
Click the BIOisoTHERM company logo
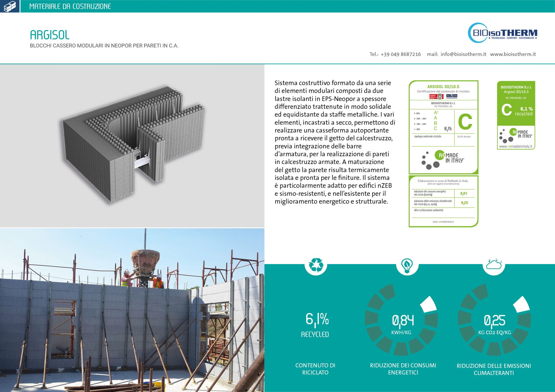(503, 33)
